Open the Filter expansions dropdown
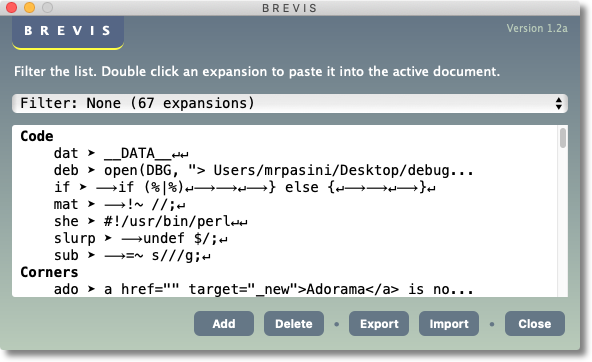The height and width of the screenshot is (362, 592). (x=290, y=103)
